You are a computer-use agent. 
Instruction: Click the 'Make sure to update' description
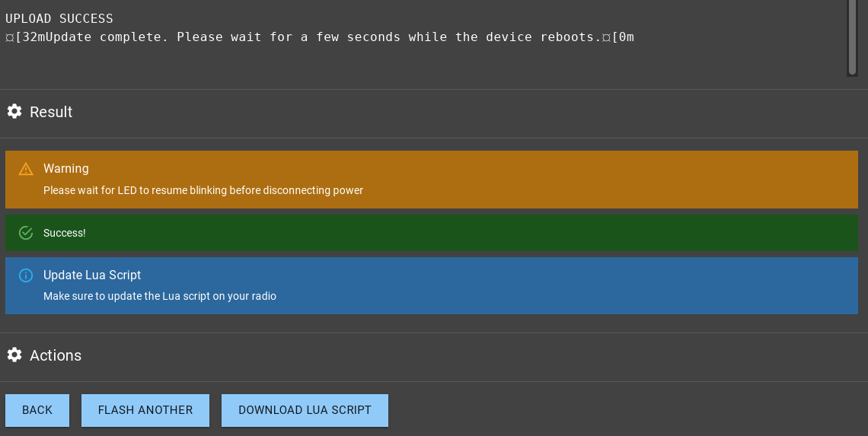click(x=160, y=296)
